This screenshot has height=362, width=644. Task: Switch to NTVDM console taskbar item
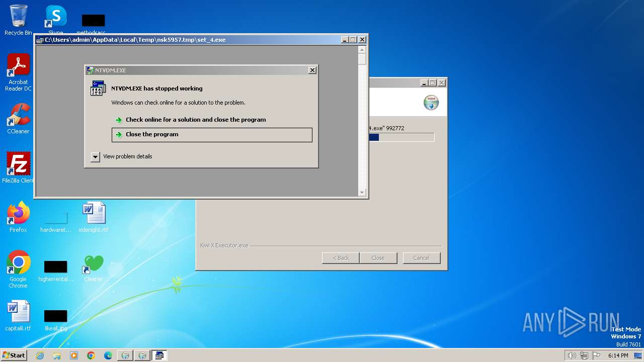pos(159,355)
